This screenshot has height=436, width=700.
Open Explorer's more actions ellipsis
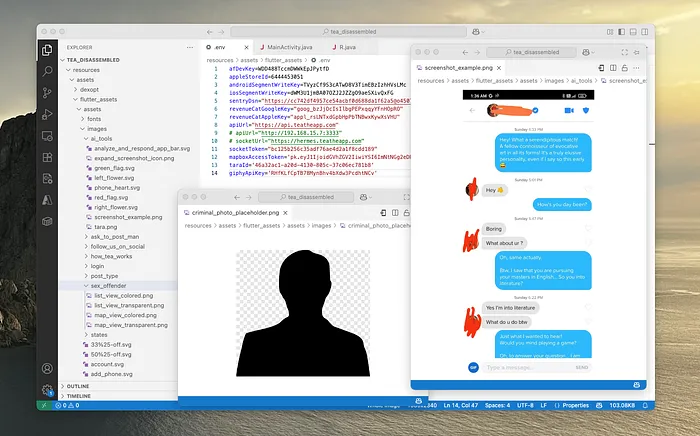190,47
